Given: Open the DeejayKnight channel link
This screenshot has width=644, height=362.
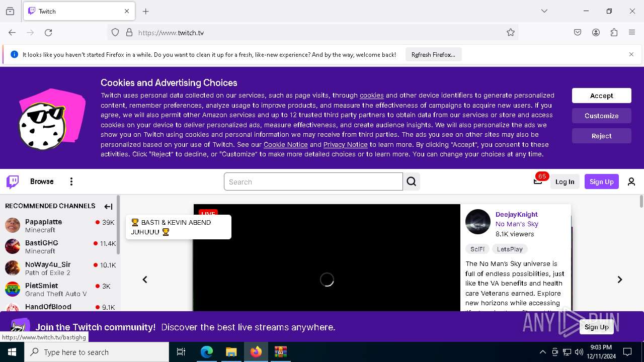Looking at the screenshot, I should point(517,214).
